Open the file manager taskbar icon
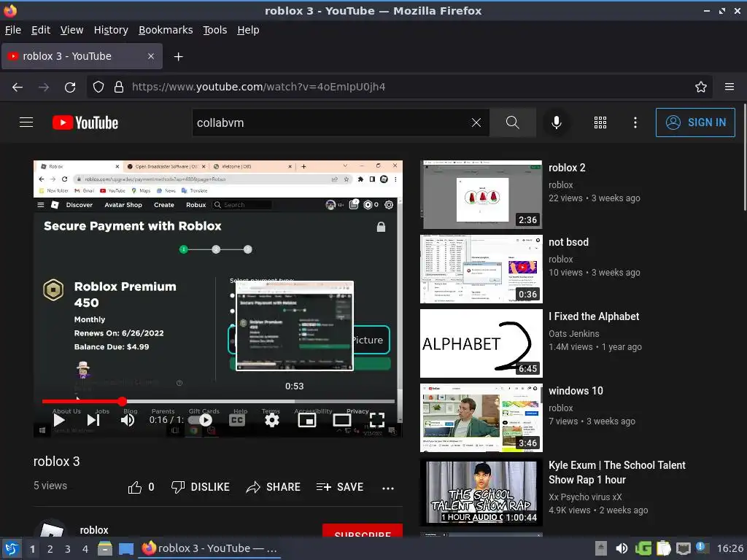This screenshot has width=747, height=560. click(x=105, y=548)
